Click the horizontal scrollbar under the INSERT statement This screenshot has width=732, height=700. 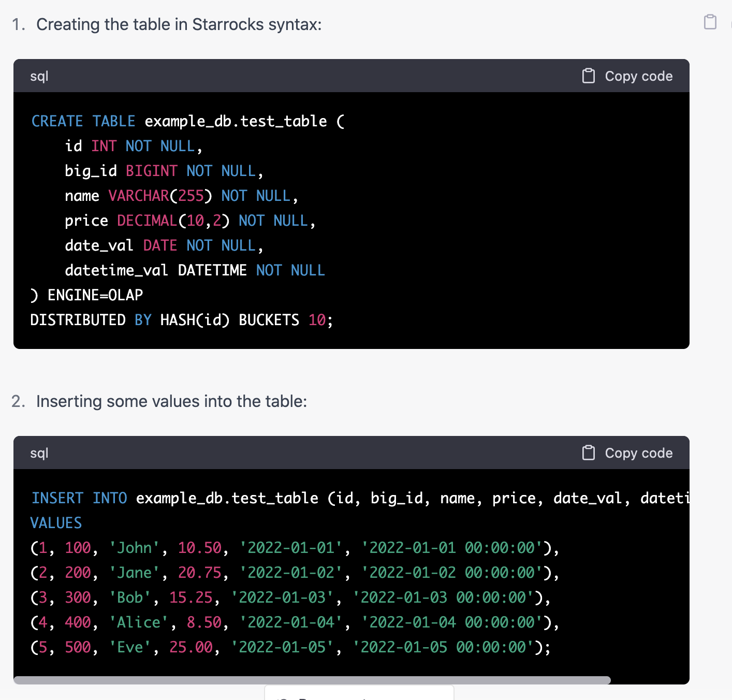coord(312,680)
